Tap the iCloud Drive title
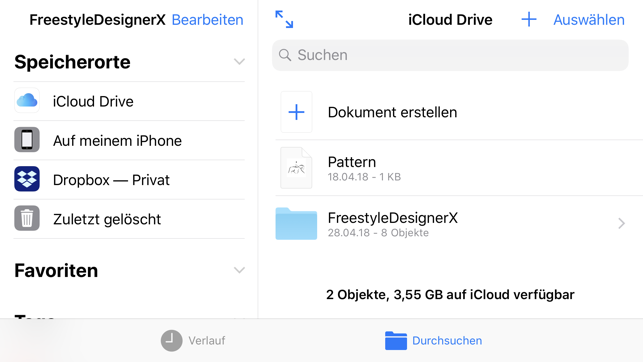 click(x=450, y=20)
